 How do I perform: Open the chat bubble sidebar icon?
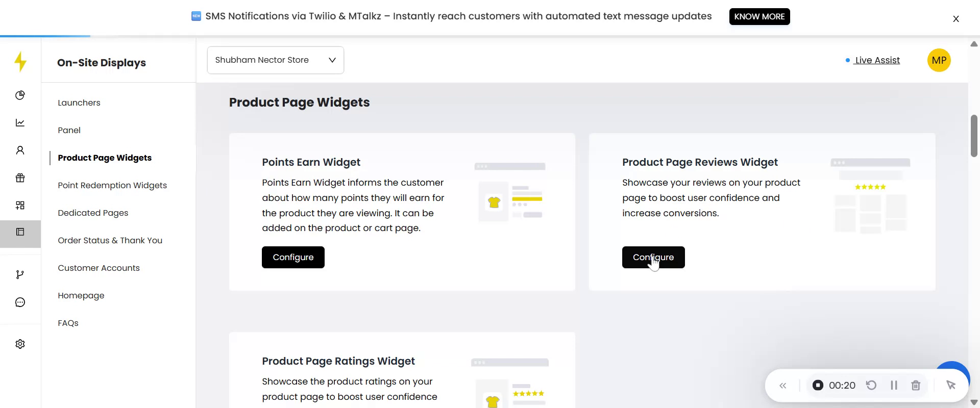coord(20,302)
